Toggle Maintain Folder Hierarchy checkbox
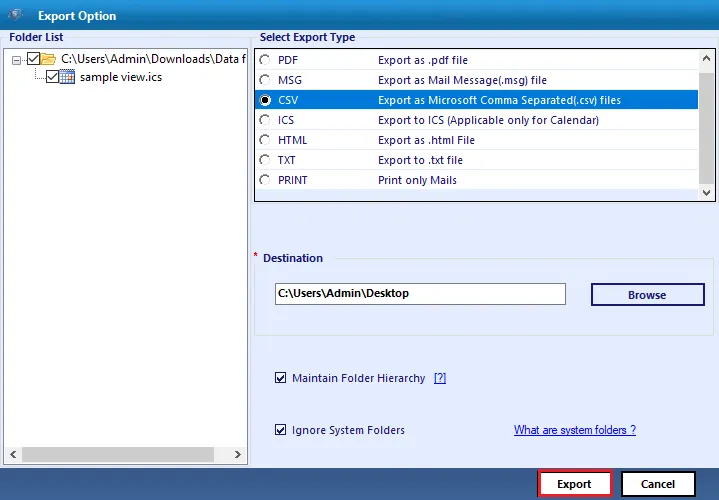The height and width of the screenshot is (500, 719). pyautogui.click(x=280, y=378)
